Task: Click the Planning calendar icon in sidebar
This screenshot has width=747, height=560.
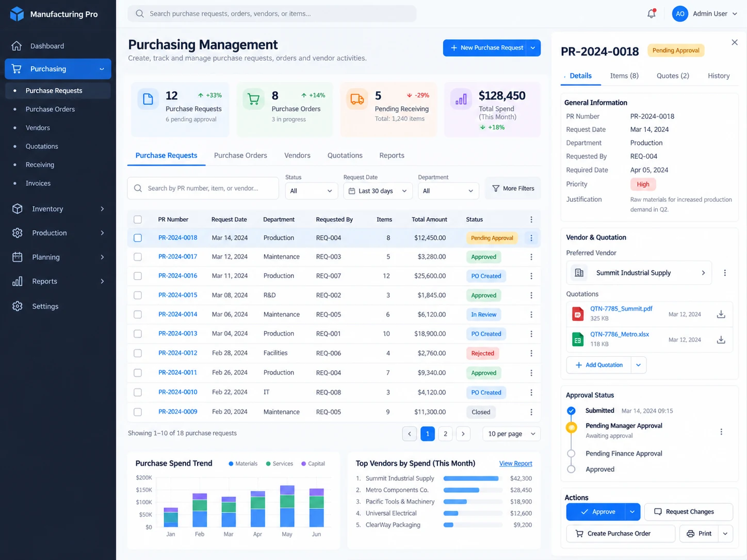Action: click(x=18, y=257)
